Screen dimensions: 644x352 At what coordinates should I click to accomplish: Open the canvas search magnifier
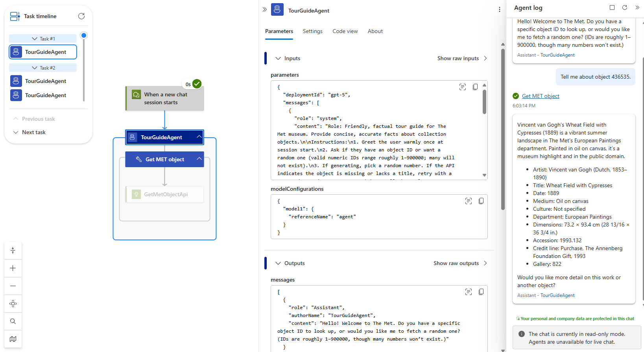point(13,321)
